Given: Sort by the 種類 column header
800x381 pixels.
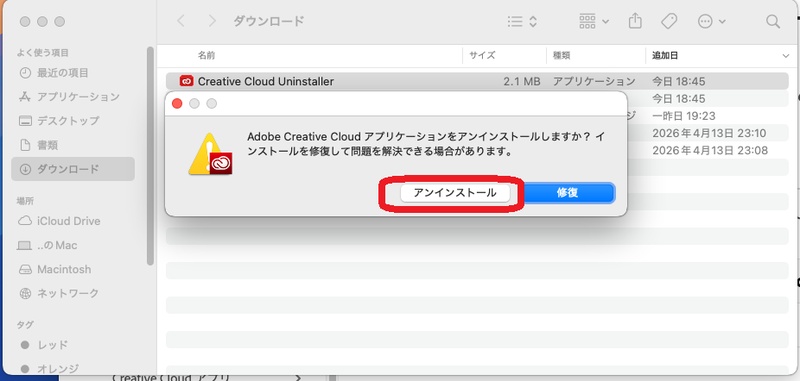Looking at the screenshot, I should pyautogui.click(x=561, y=56).
